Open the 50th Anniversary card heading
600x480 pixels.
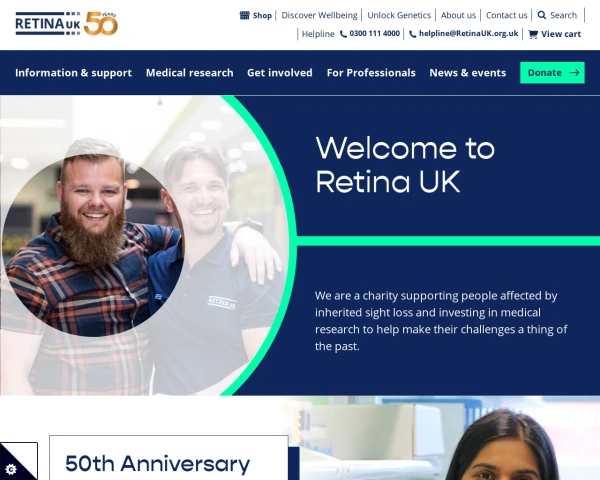158,464
